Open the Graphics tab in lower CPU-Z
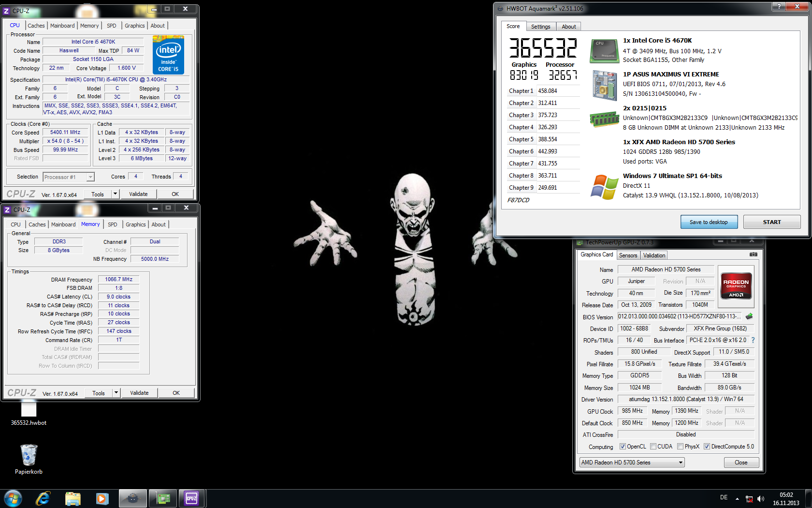This screenshot has height=508, width=812. [136, 224]
